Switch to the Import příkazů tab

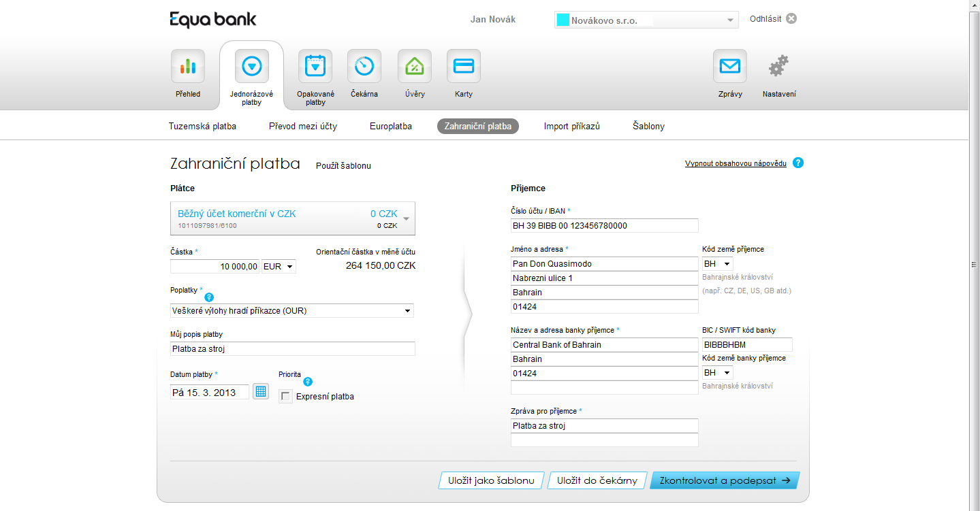[572, 126]
